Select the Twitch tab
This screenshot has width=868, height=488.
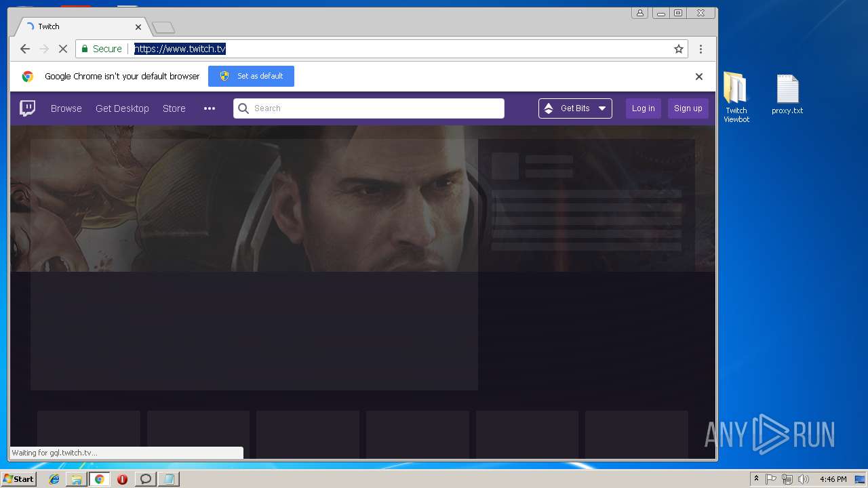pyautogui.click(x=80, y=26)
